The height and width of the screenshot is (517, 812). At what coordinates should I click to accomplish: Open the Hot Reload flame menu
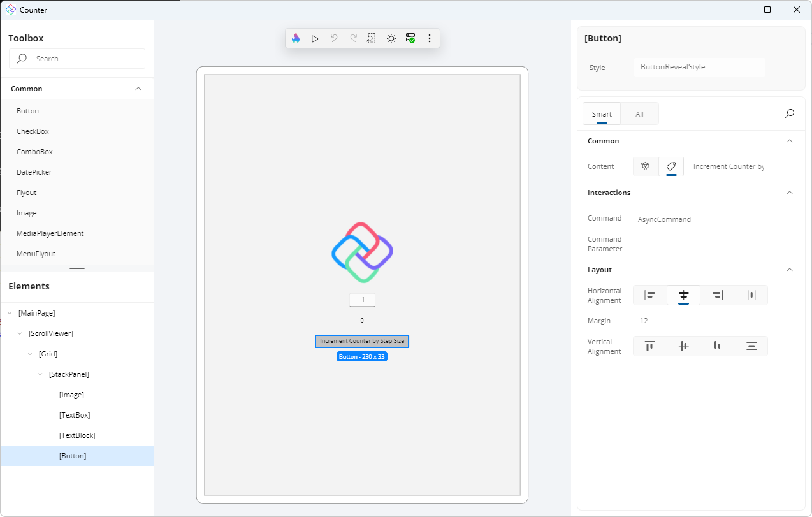point(296,38)
